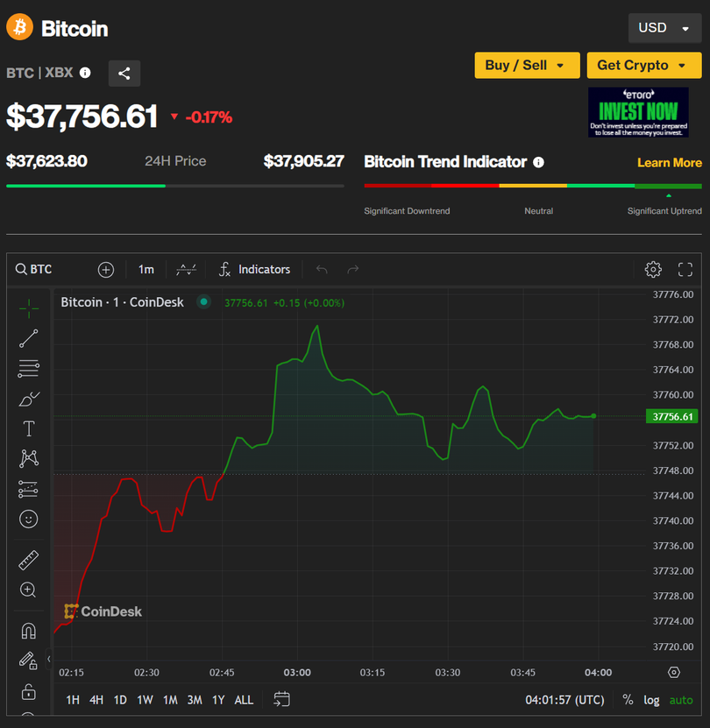Toggle auto scale on price axis
The width and height of the screenshot is (710, 728).
[680, 700]
